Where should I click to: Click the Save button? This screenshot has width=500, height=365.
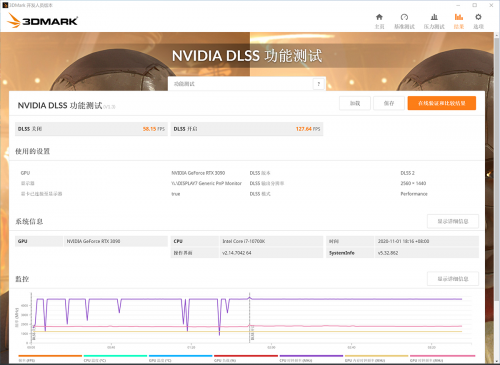pos(389,103)
